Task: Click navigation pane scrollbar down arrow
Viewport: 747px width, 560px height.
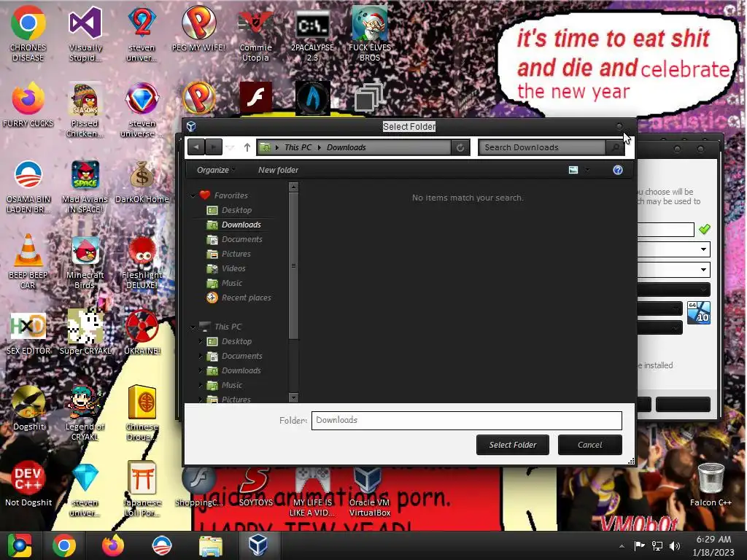Action: click(x=293, y=397)
